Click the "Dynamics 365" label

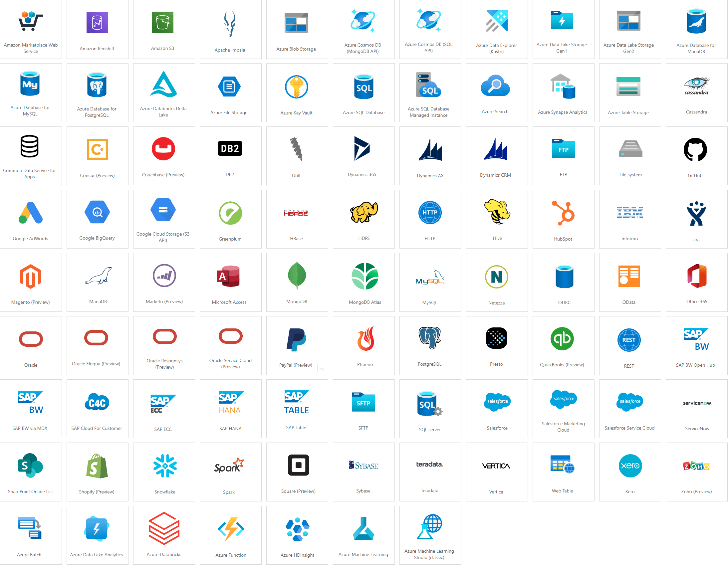point(362,175)
